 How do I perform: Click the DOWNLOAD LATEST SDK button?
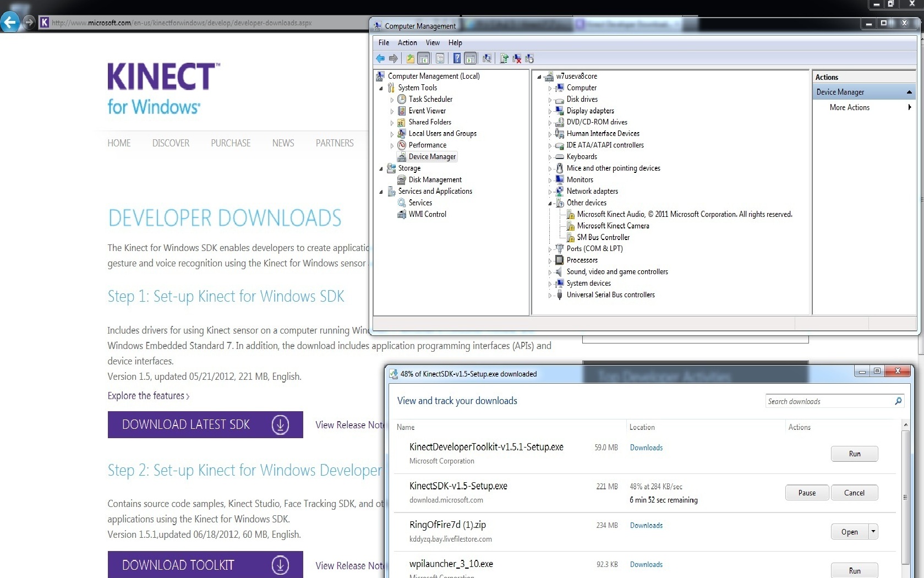click(x=205, y=424)
